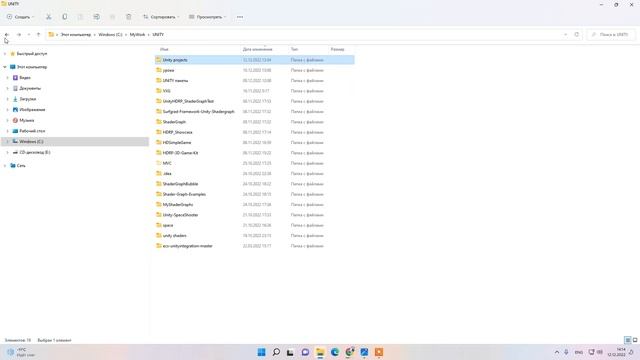Screen dimensions: 640x360
Task: Expand Сеть tree node
Action: point(5,165)
